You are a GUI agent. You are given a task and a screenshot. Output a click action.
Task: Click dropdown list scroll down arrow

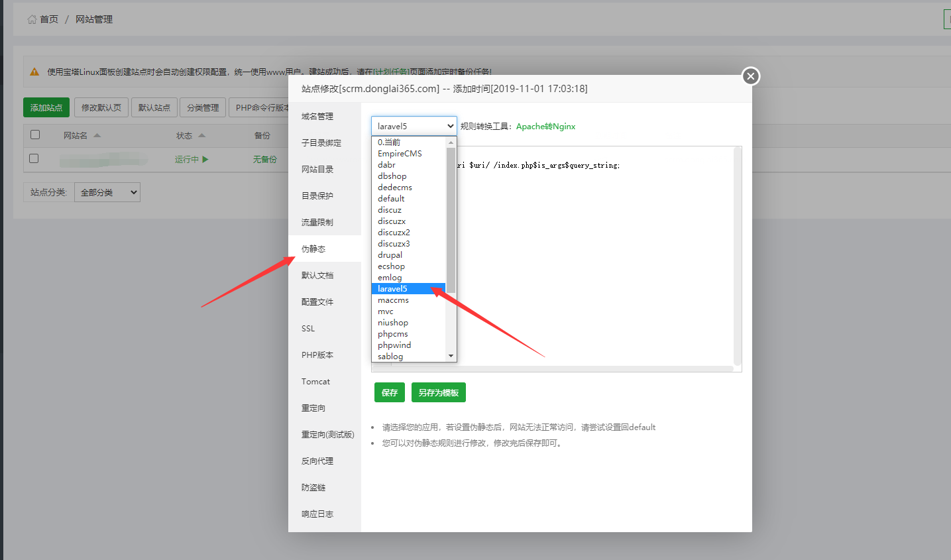(451, 356)
